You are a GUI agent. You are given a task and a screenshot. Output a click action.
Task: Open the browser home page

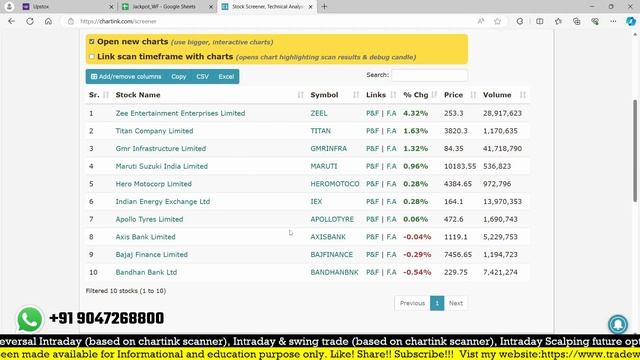tap(48, 21)
